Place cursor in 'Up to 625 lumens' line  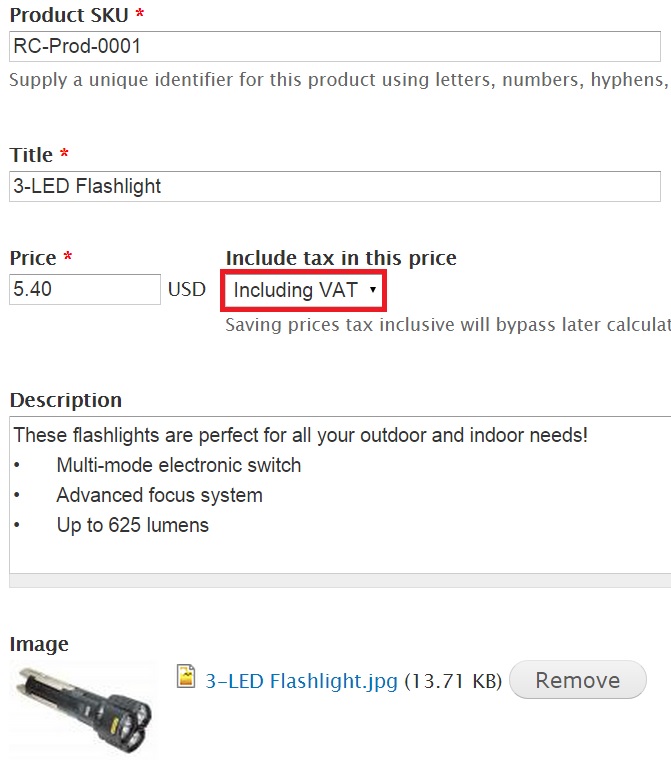pos(132,526)
